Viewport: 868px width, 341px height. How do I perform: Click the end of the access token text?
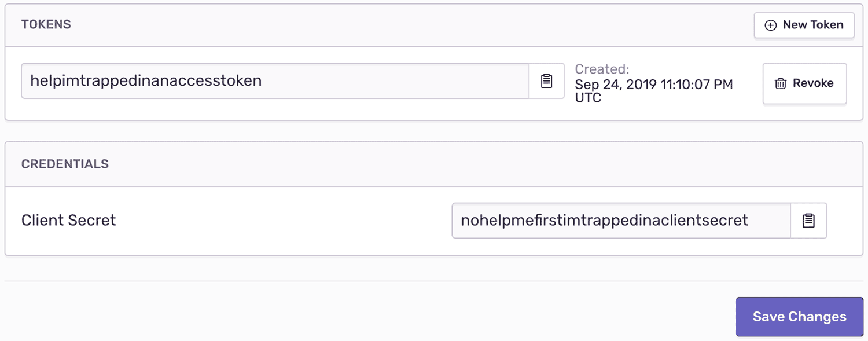(262, 81)
